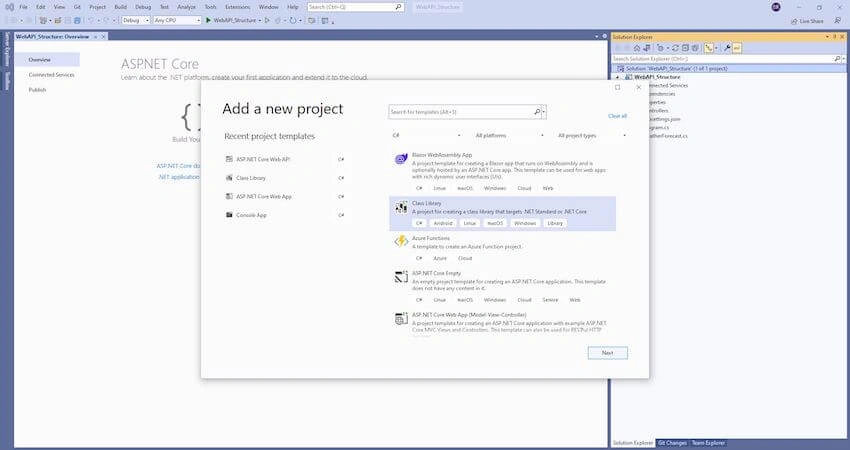Click Blazor WebAssembly App template icon
The image size is (850, 450).
coord(401,159)
